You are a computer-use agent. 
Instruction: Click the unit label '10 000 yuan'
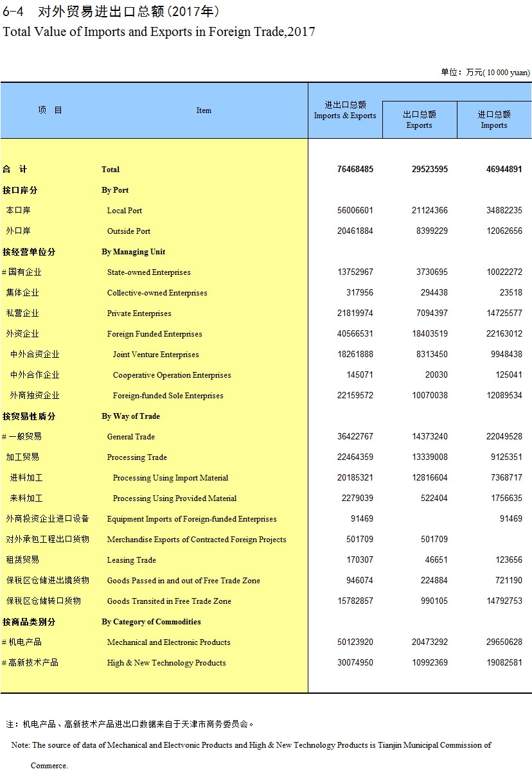[x=506, y=73]
